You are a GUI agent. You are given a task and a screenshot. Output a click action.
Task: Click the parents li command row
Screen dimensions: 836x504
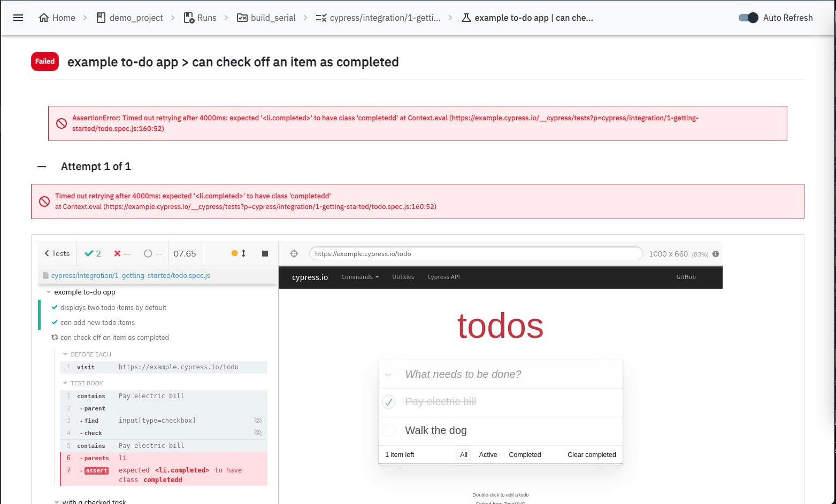coord(164,458)
